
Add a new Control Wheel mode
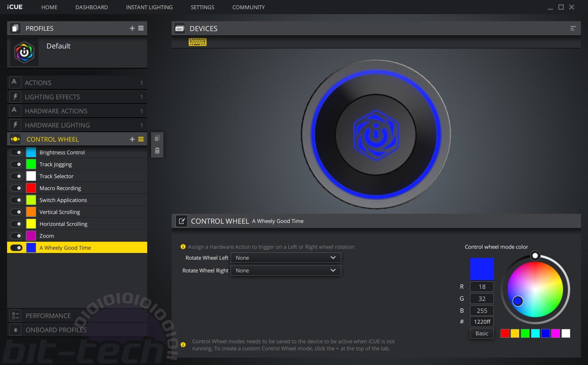point(132,139)
